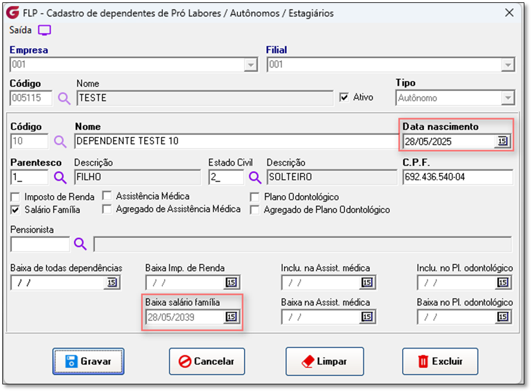Enable Imposto de Renda checkbox
This screenshot has height=392, width=532.
click(x=15, y=197)
